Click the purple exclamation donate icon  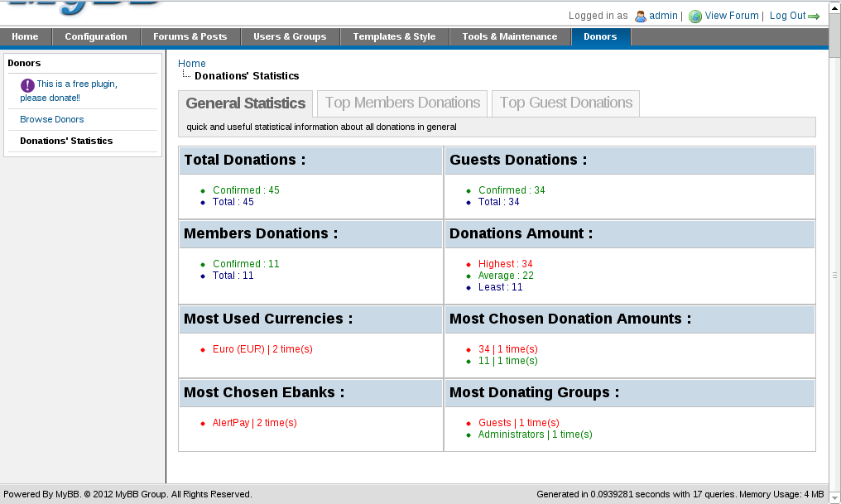point(27,84)
